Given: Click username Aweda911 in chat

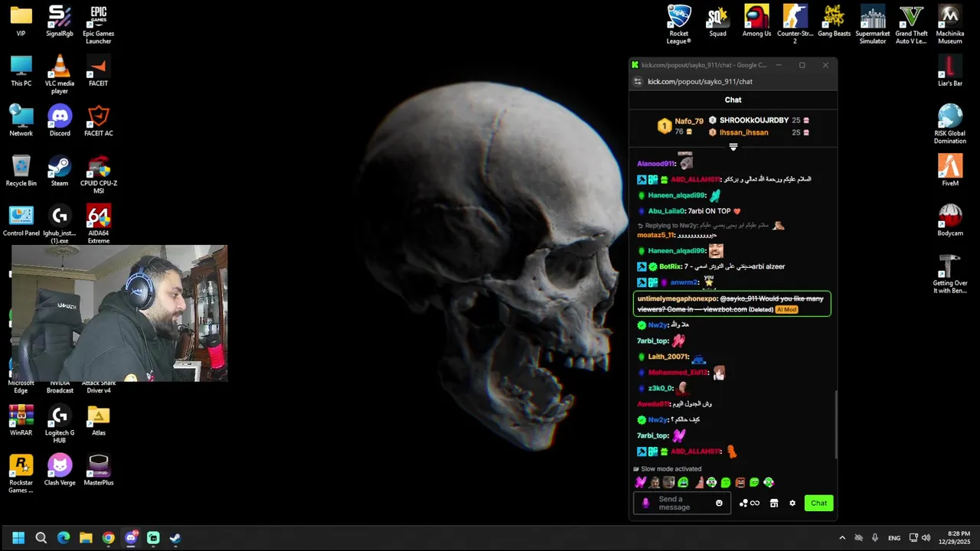Looking at the screenshot, I should click(653, 404).
